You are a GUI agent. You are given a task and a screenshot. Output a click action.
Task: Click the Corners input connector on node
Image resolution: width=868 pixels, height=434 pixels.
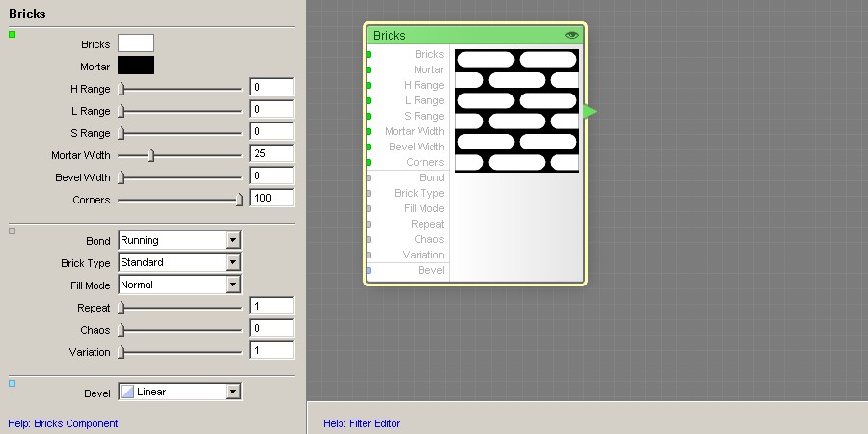[369, 163]
